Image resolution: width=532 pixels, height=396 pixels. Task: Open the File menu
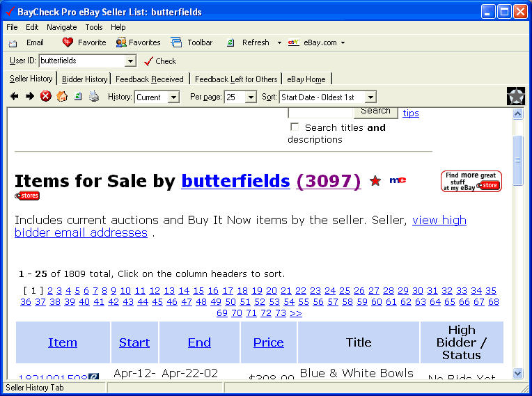click(x=12, y=27)
